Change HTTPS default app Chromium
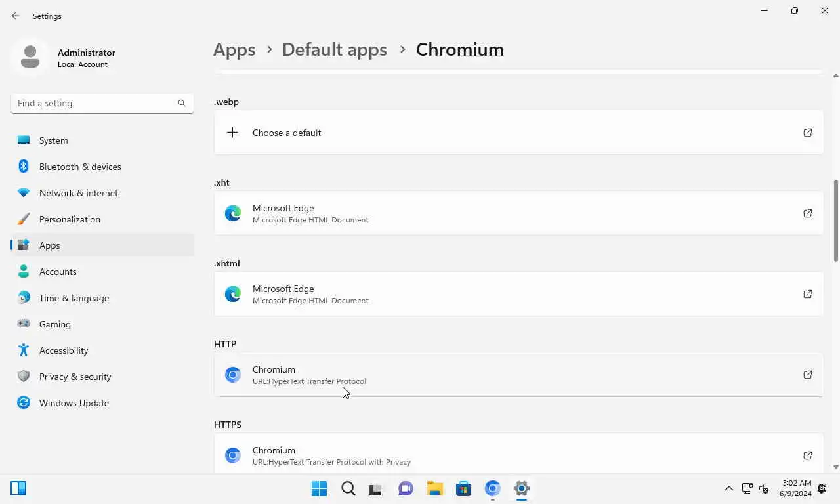840x504 pixels. pyautogui.click(x=518, y=453)
